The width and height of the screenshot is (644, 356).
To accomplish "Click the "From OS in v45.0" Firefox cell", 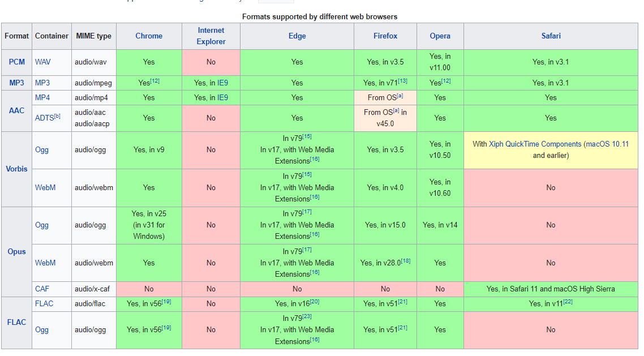I will click(385, 118).
